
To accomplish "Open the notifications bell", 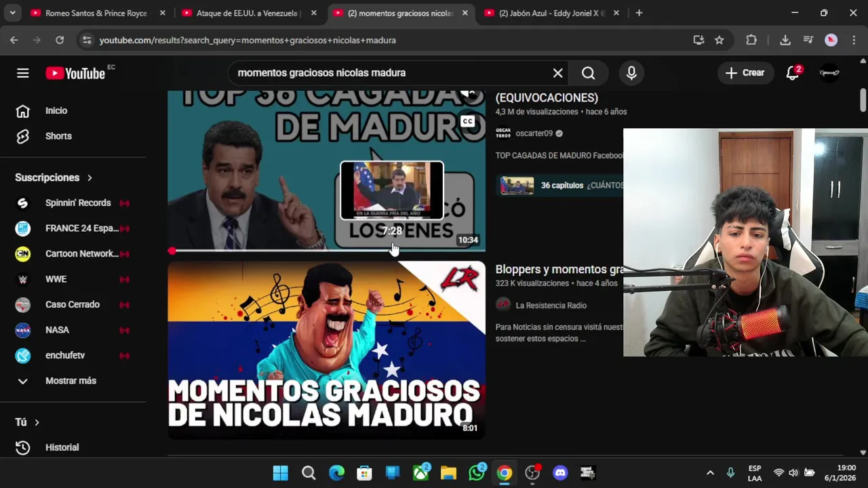I will 793,73.
